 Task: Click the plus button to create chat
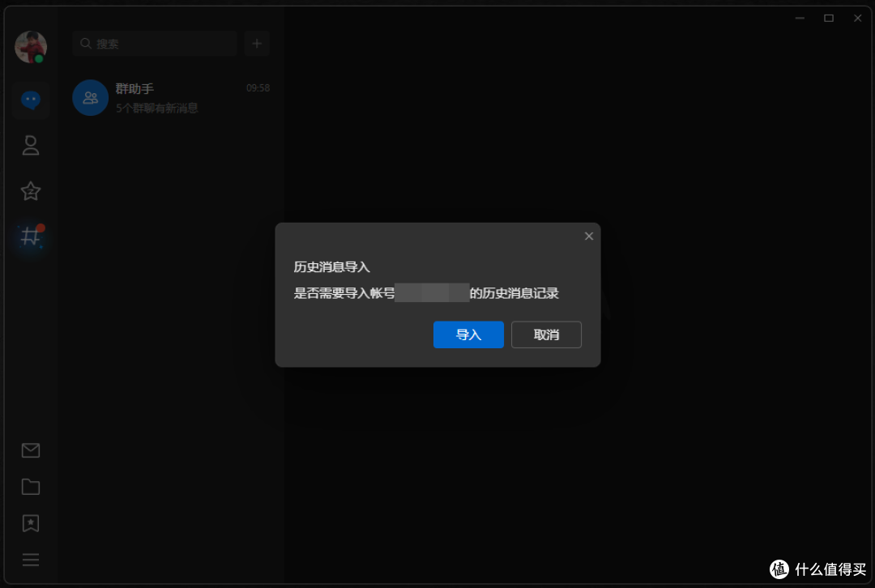(x=257, y=43)
